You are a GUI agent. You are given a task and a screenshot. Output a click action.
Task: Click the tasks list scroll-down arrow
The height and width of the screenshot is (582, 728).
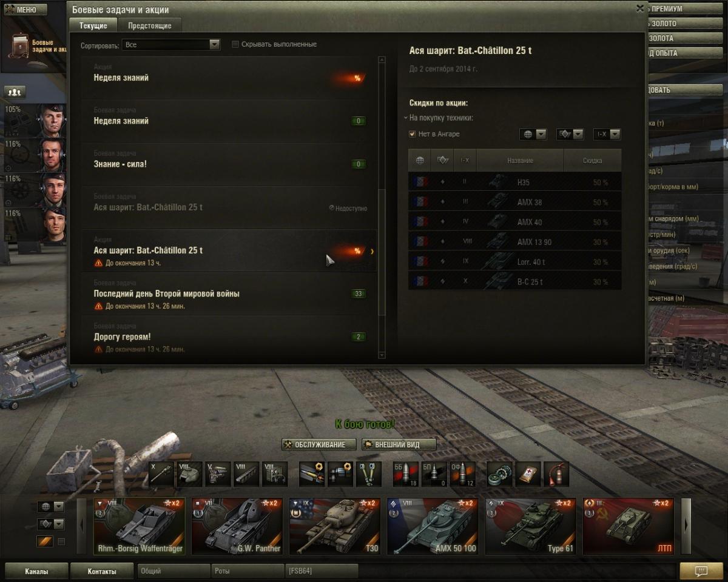382,355
